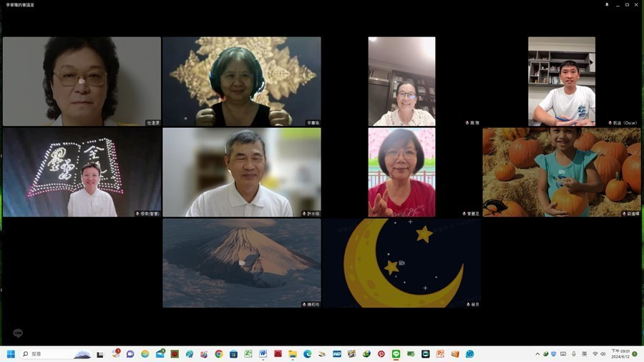Viewport: 644px width, 362px height.
Task: Open the Pinterest taskbar icon
Action: (381, 354)
